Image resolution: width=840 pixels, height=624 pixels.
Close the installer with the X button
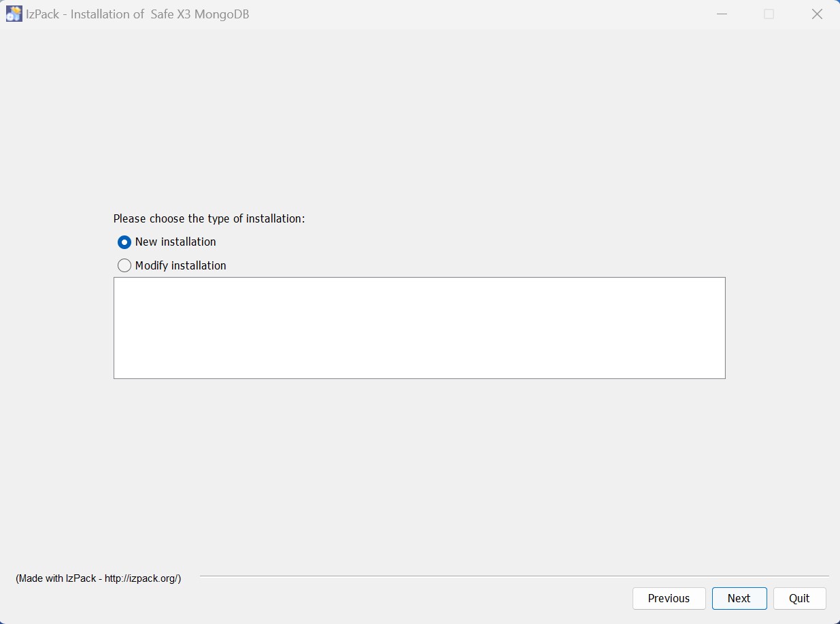pyautogui.click(x=817, y=14)
